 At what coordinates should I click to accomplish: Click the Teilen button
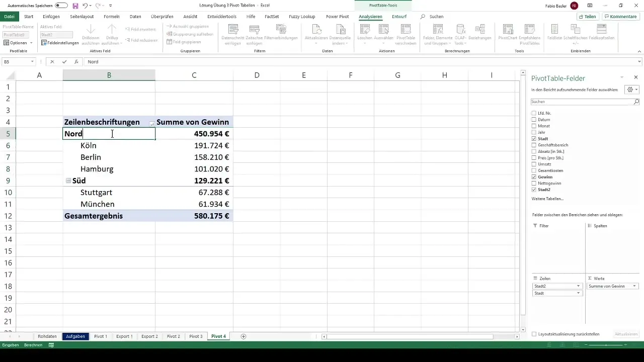[x=588, y=17]
